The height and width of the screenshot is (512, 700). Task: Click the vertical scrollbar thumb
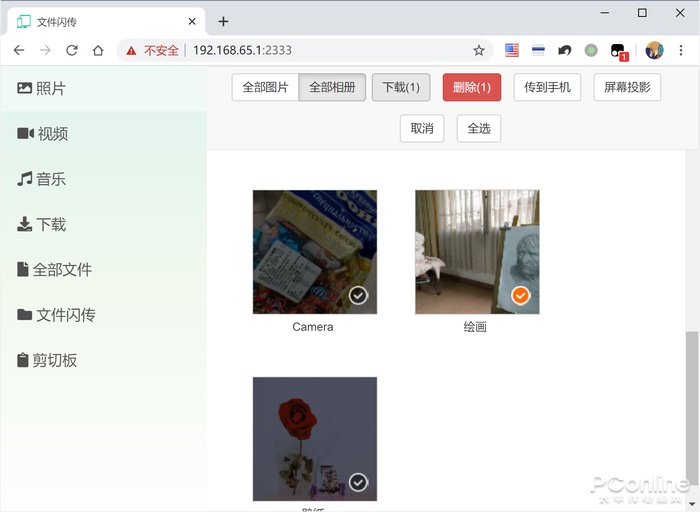click(692, 406)
